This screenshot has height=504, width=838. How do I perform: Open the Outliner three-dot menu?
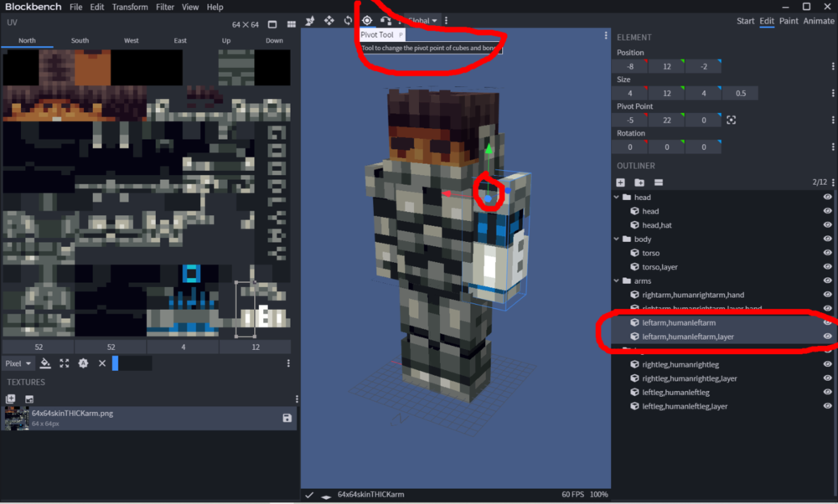pyautogui.click(x=833, y=183)
